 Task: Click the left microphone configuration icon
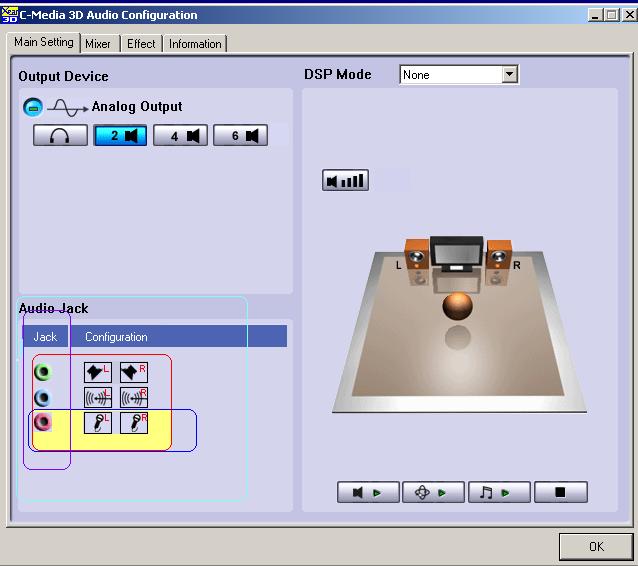98,423
